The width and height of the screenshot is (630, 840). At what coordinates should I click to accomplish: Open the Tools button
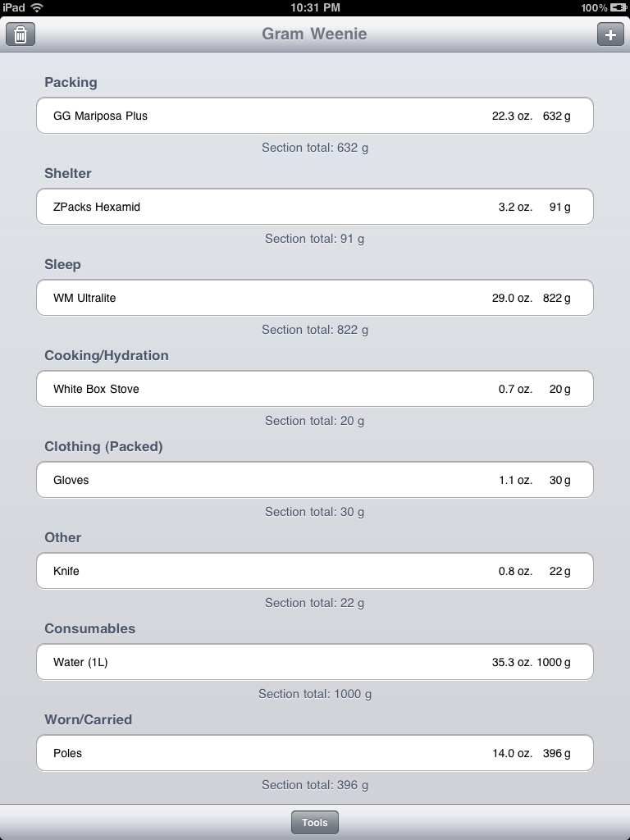[x=315, y=823]
